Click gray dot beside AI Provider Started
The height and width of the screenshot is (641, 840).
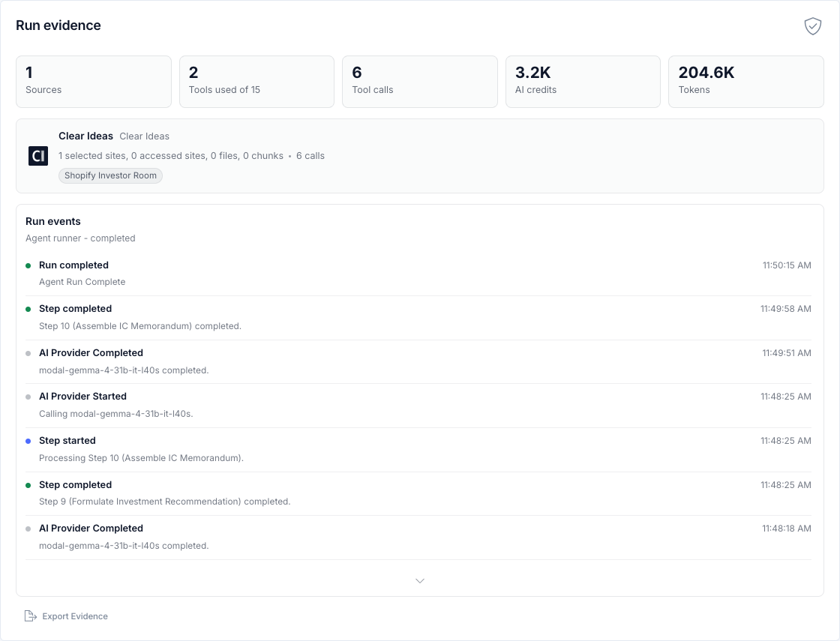[28, 397]
